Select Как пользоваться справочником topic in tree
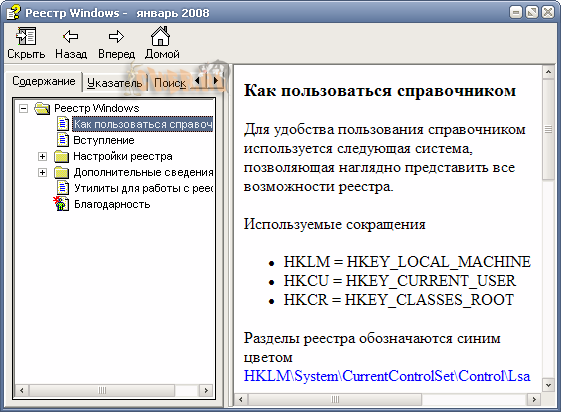The width and height of the screenshot is (561, 412). [143, 124]
